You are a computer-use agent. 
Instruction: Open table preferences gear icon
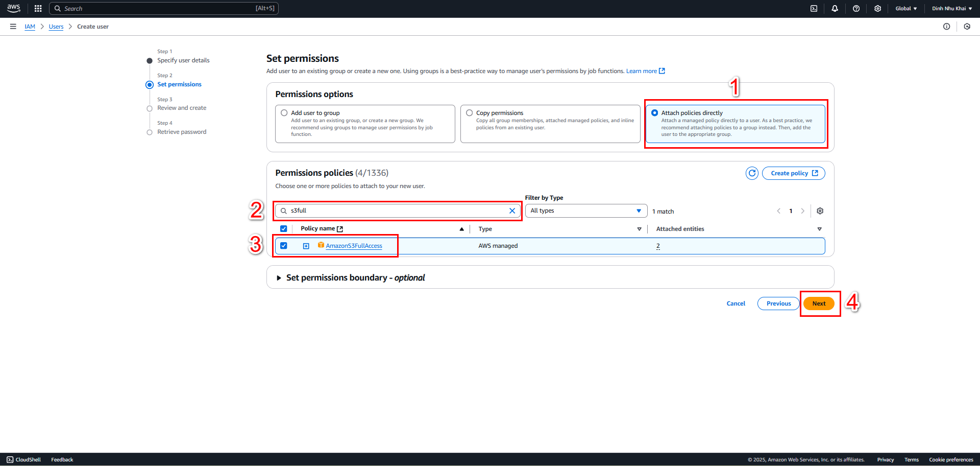coord(820,211)
